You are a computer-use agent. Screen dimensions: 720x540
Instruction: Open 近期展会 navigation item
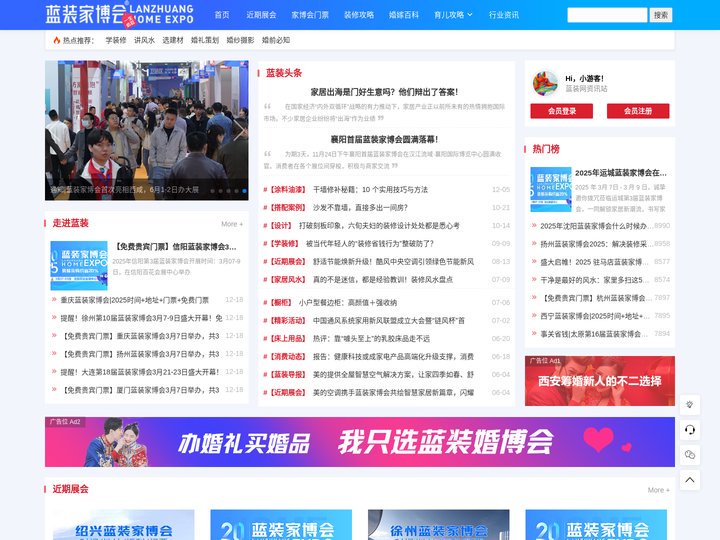coord(261,15)
